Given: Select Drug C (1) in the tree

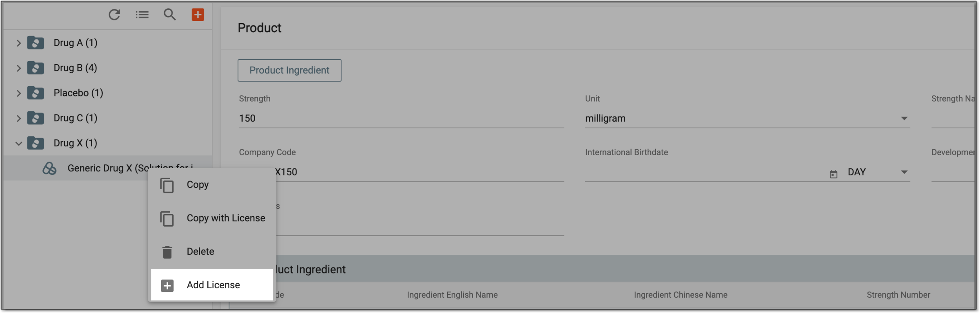Looking at the screenshot, I should (75, 118).
